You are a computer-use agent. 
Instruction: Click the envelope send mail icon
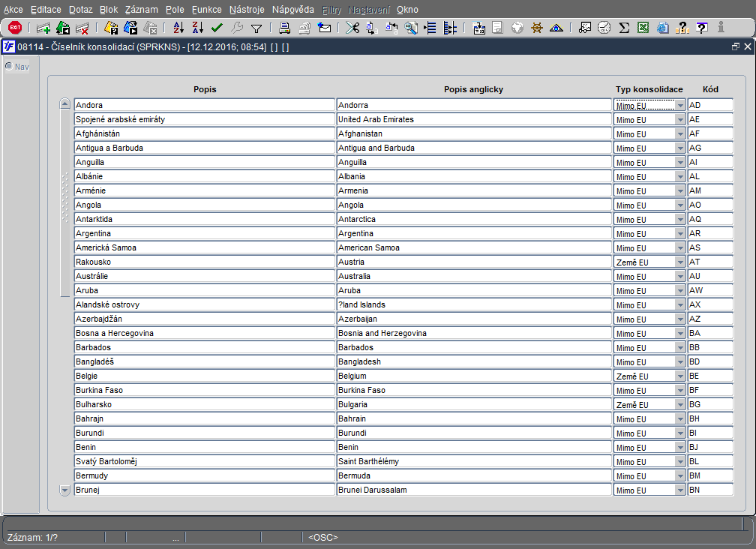325,28
